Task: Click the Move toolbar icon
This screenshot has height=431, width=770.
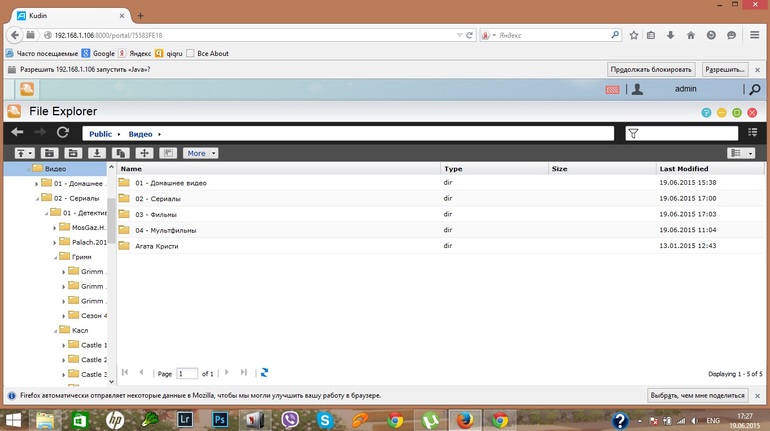Action: (144, 153)
